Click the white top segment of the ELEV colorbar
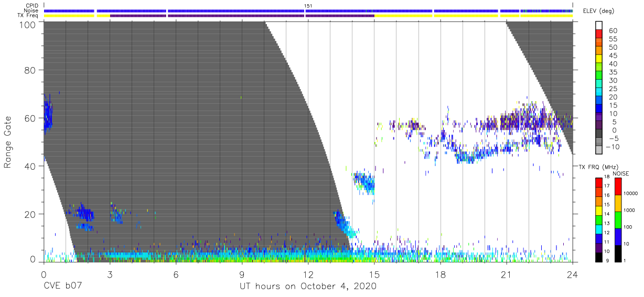The image size is (644, 297). tap(600, 26)
